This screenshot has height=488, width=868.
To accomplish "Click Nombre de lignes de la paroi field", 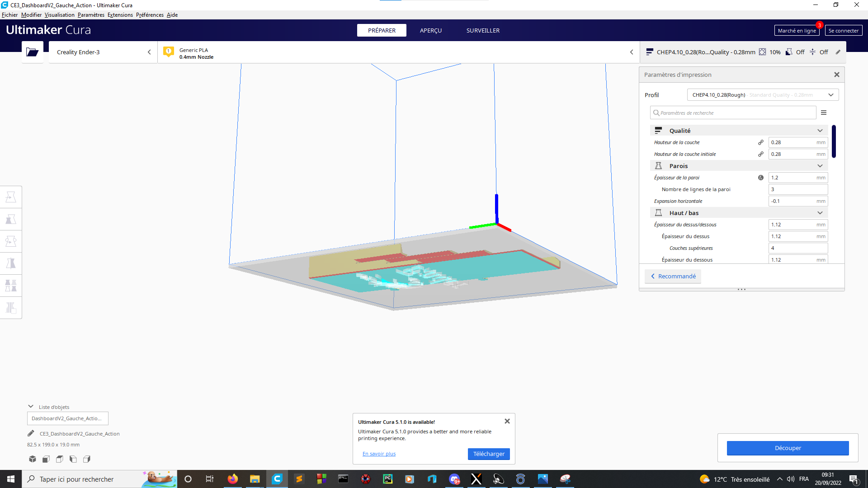I will 798,189.
